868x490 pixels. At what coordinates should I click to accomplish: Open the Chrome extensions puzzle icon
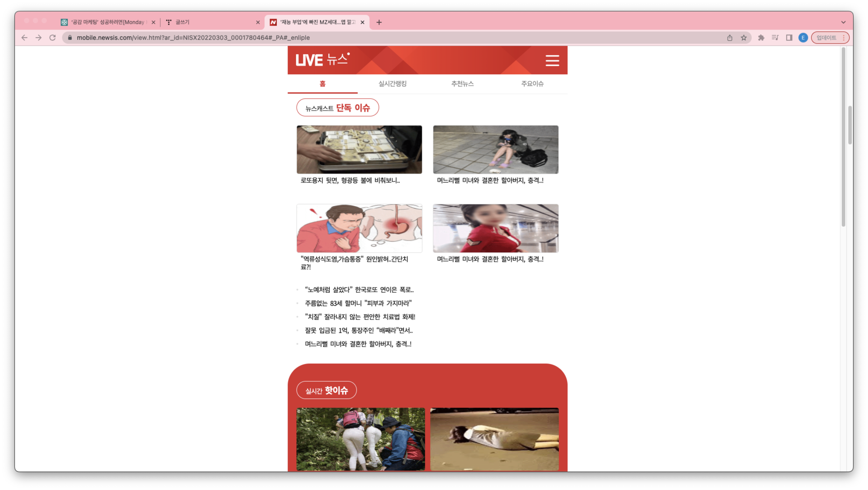click(x=761, y=38)
